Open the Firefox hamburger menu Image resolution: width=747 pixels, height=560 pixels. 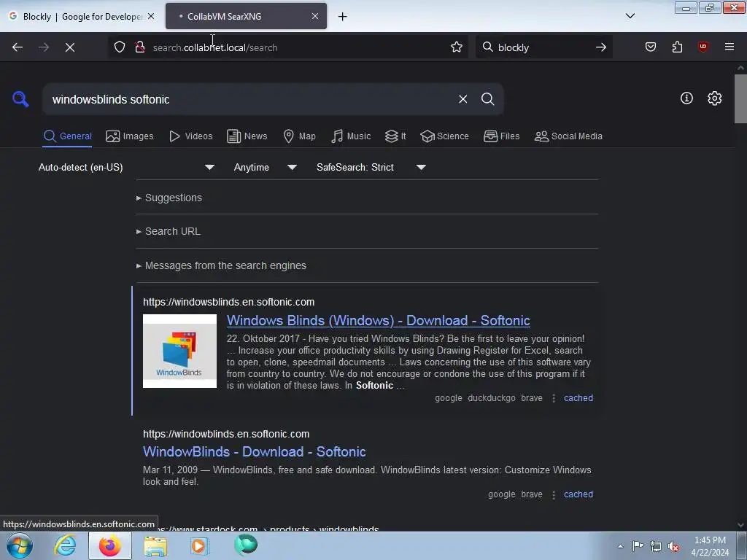(729, 47)
